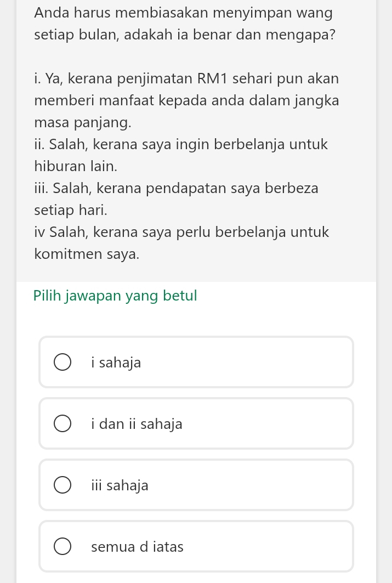Click statement i starting "Ya, kerana penjimatan RM1"
Screen dimensions: 392x583
(186, 78)
